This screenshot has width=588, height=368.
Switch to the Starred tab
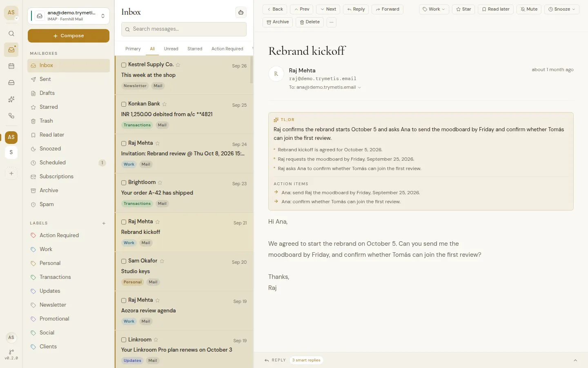pos(195,49)
